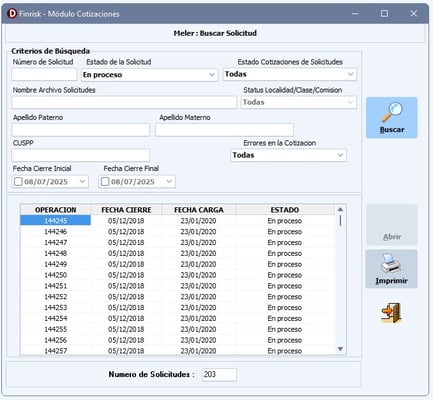The image size is (433, 400).
Task: Click the Número de Solicitud input field
Action: (44, 74)
